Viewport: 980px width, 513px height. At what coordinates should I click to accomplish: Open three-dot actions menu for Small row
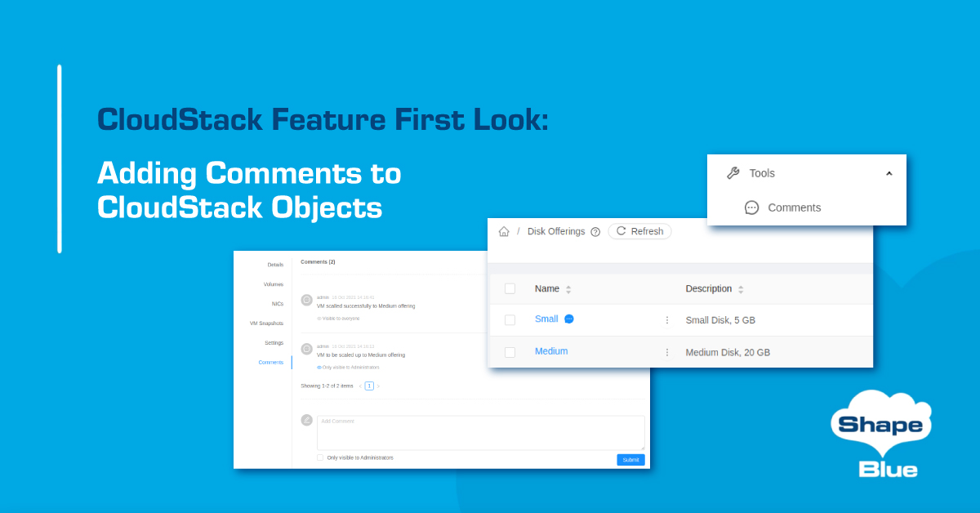[666, 320]
